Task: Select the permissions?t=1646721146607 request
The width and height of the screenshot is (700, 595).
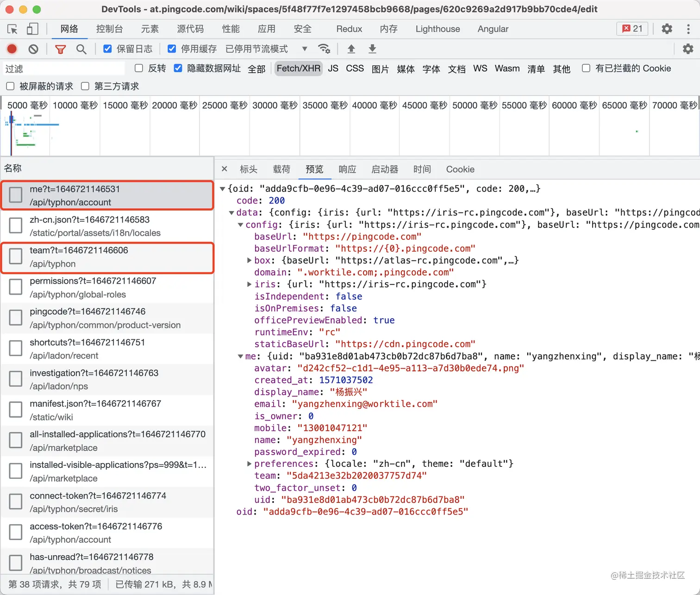Action: pyautogui.click(x=107, y=287)
